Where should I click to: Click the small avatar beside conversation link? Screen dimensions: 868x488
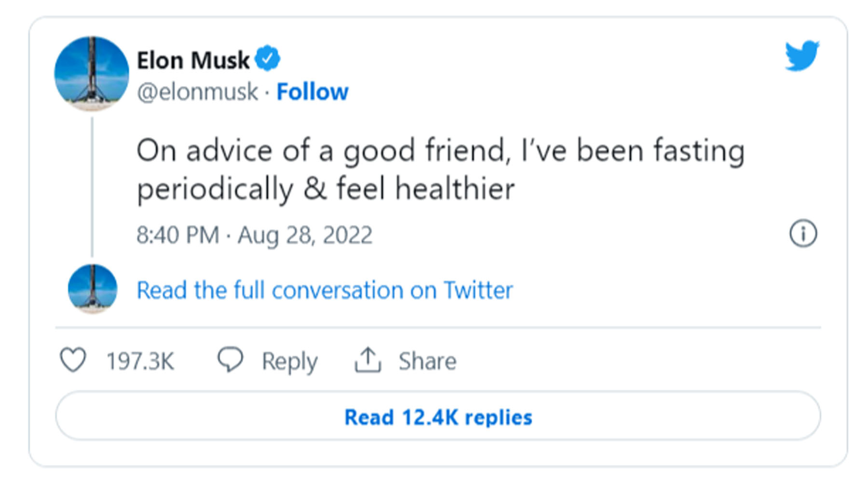[x=93, y=288]
